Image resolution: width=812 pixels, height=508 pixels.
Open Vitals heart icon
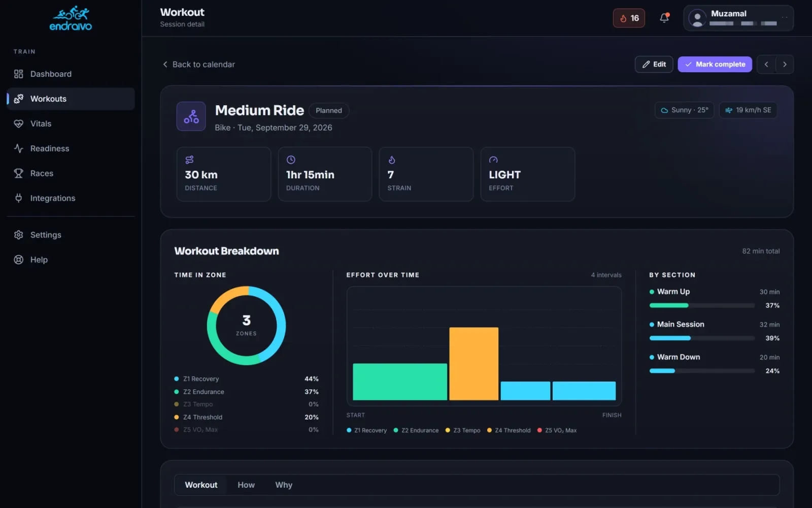(x=19, y=124)
